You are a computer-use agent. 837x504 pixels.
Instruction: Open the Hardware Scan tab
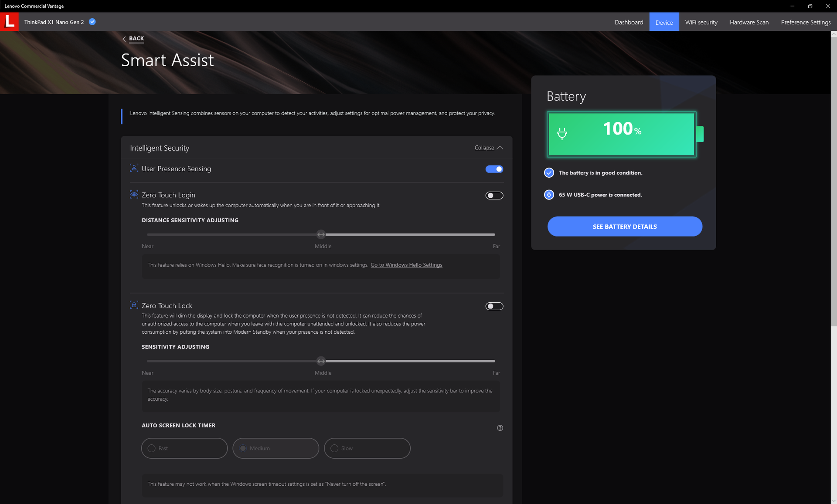click(x=749, y=22)
